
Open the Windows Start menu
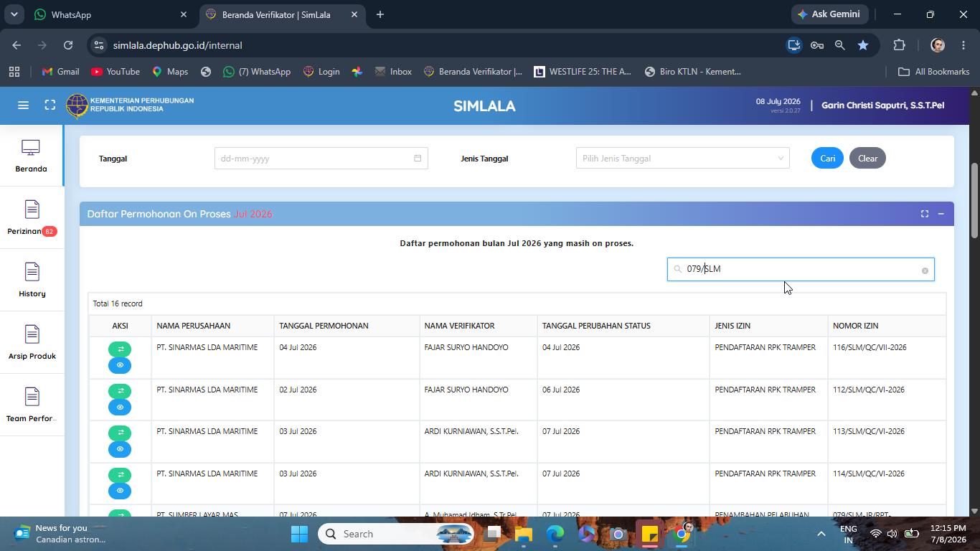[x=300, y=534]
